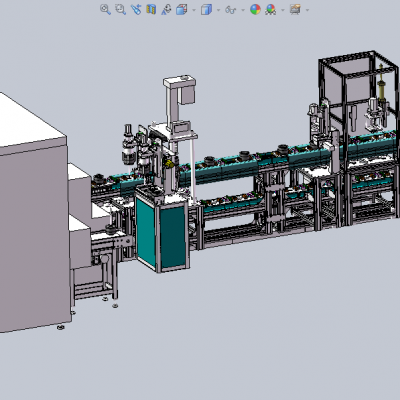Screen dimensions: 400x400
Task: Click the Zoom to Fit magnifier icon
Action: 105,9
